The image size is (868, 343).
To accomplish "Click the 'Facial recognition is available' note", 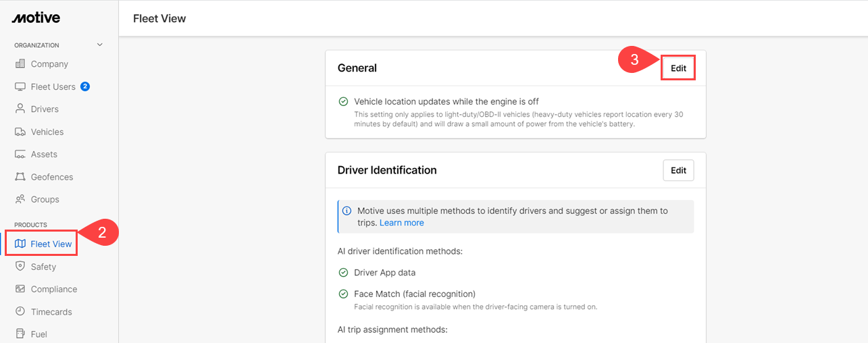I will click(x=476, y=307).
